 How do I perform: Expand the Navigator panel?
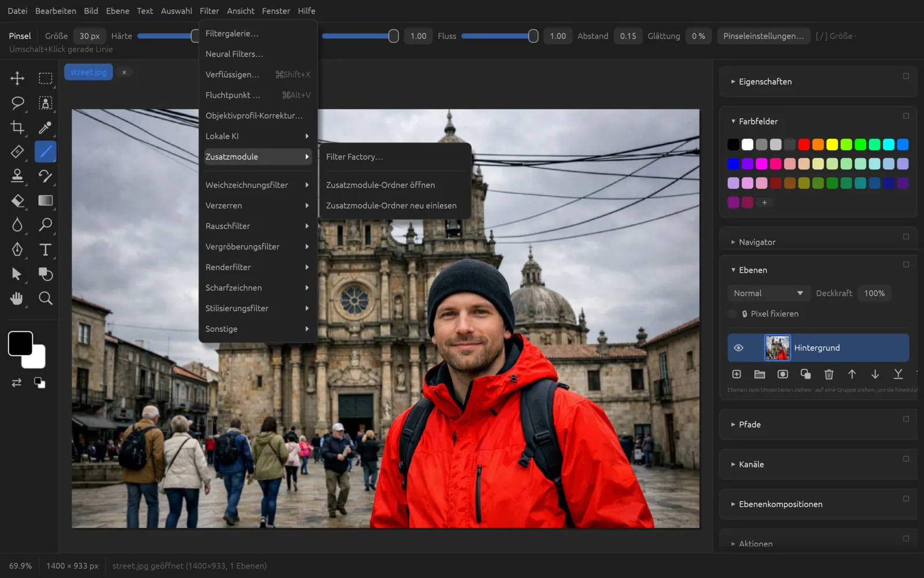757,242
